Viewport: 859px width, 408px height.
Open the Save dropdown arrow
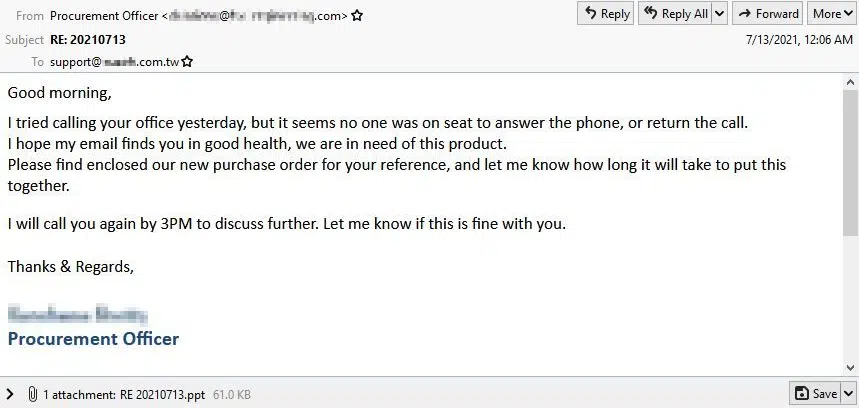click(x=848, y=393)
